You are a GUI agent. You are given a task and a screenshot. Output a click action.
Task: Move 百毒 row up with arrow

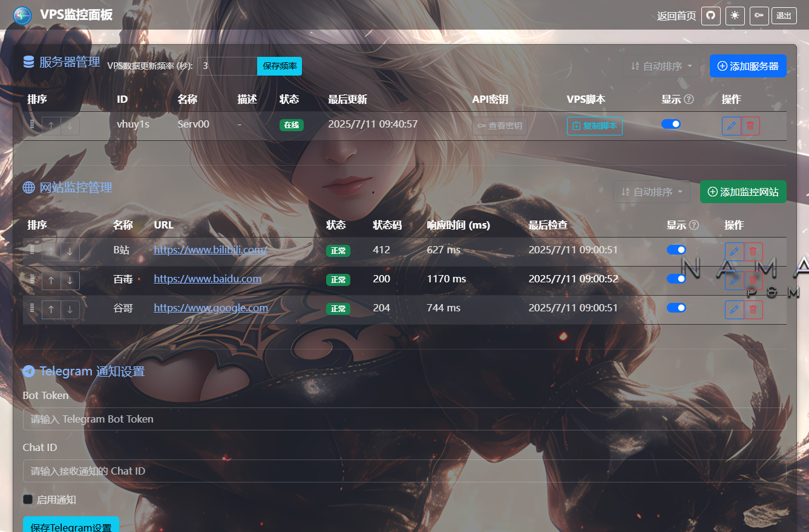click(x=51, y=280)
